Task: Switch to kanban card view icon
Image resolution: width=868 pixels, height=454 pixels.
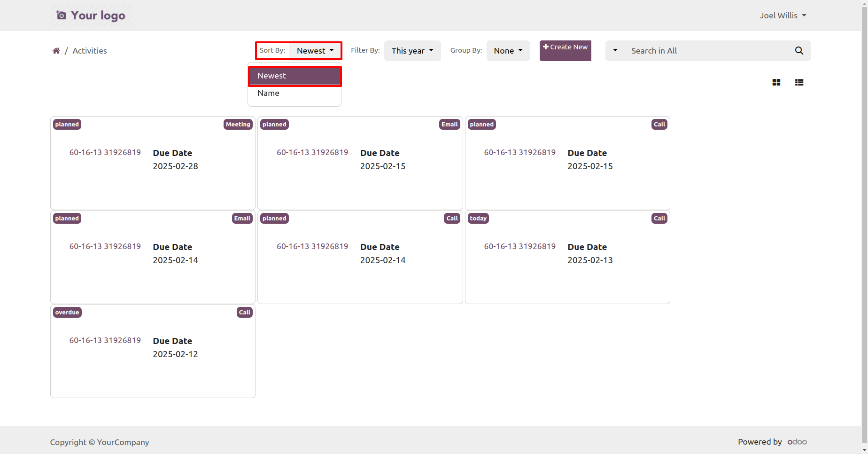Action: 776,82
